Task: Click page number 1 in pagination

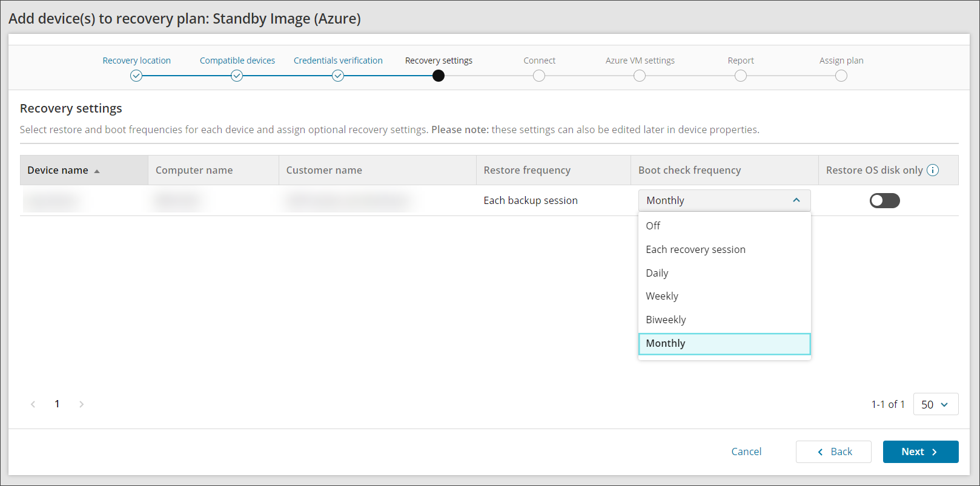Action: (x=57, y=404)
